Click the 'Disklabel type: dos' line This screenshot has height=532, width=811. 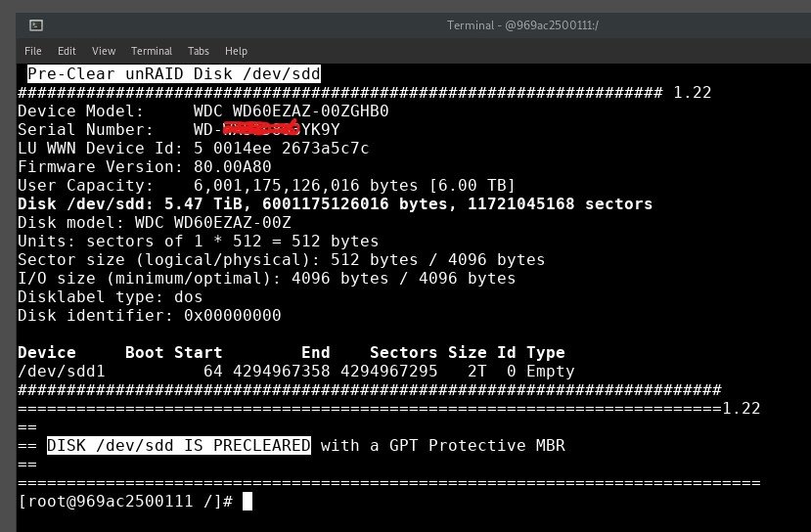pos(111,296)
